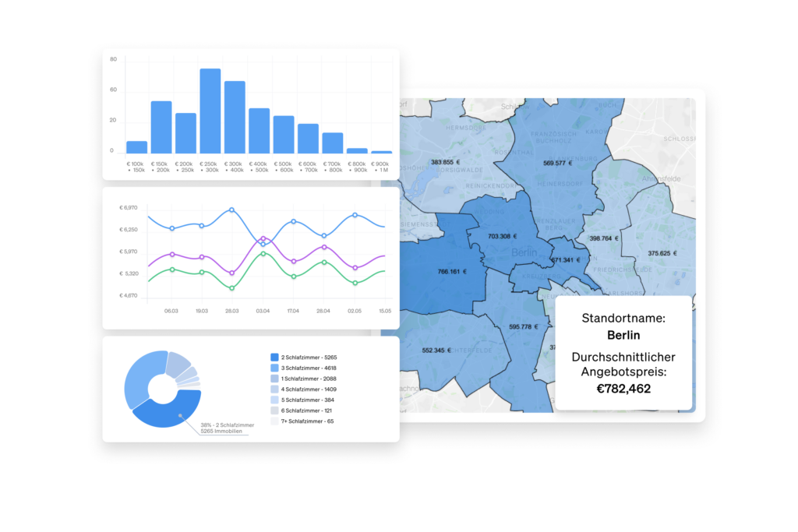Click the "4 Schlafzimmer" legend color square

(x=274, y=389)
